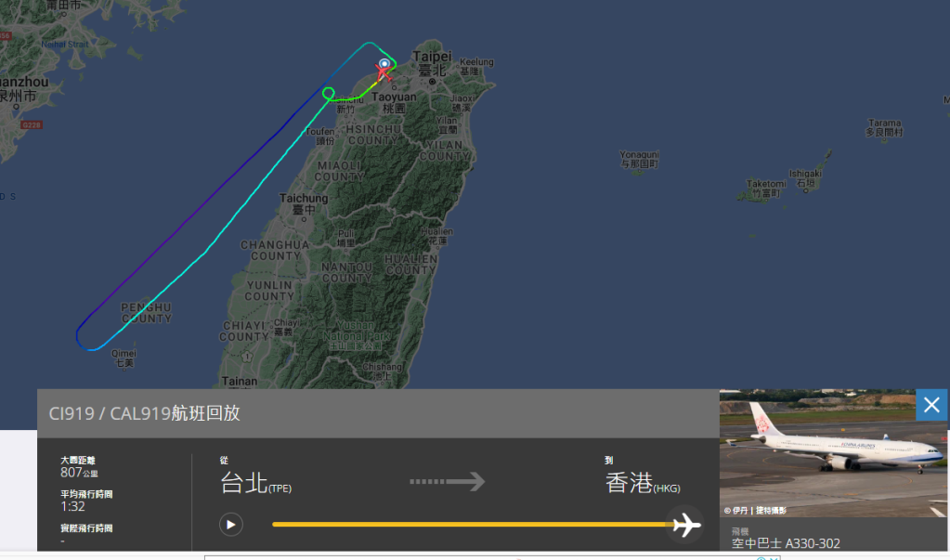Select Taipei origin airport label
This screenshot has width=950, height=560.
point(255,483)
